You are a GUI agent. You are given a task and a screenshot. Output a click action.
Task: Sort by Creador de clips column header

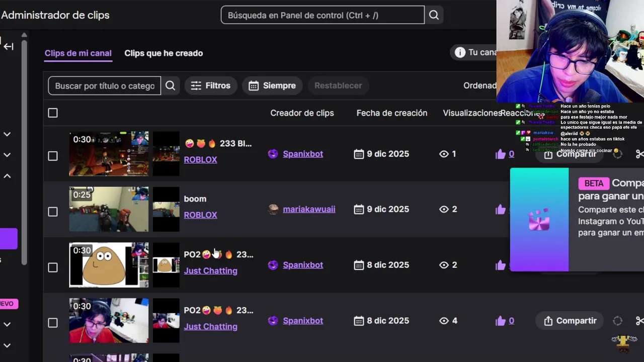[302, 113]
